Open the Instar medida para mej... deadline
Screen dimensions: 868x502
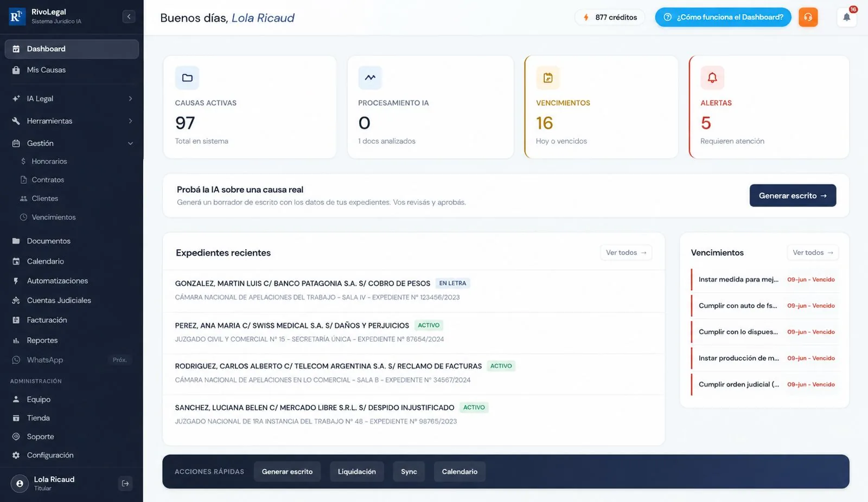pyautogui.click(x=765, y=280)
